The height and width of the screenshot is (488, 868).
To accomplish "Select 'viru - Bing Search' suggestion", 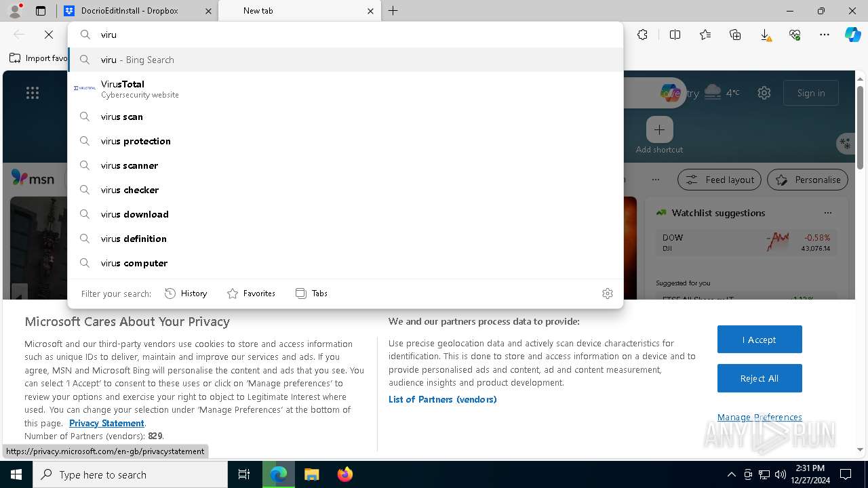I will pos(345,60).
